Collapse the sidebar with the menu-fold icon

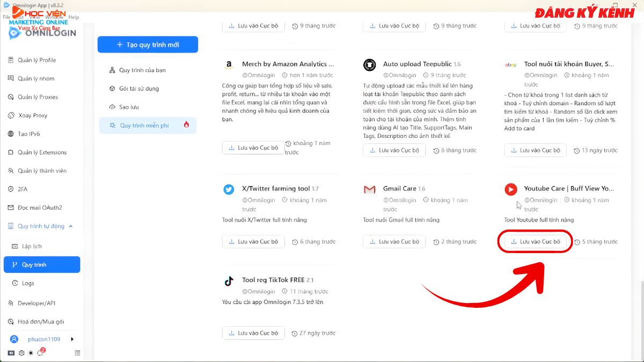(x=78, y=353)
